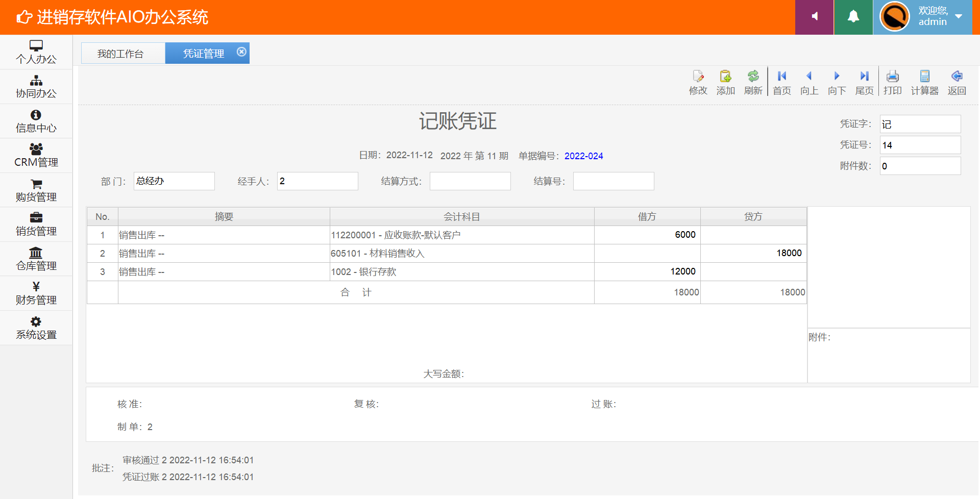Open the document number link 2022-024

(x=583, y=156)
